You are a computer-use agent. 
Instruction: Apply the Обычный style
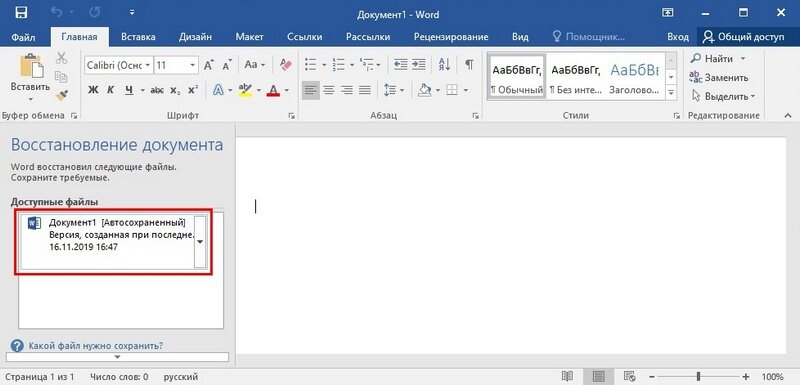[517, 76]
